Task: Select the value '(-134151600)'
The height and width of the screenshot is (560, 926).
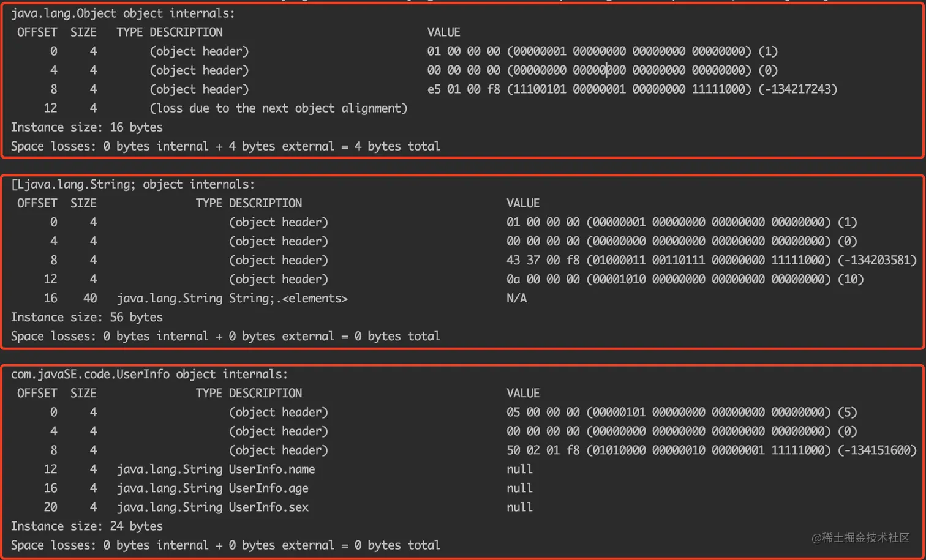Action: pos(877,450)
